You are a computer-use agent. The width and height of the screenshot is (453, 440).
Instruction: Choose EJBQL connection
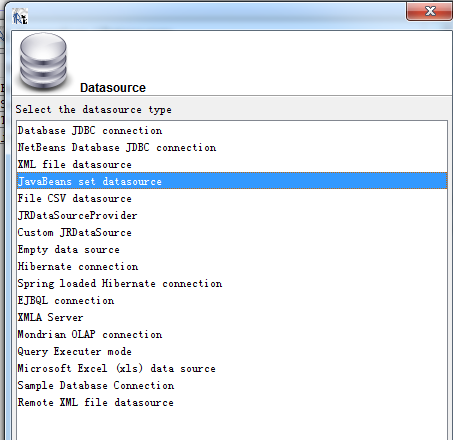[232, 301]
